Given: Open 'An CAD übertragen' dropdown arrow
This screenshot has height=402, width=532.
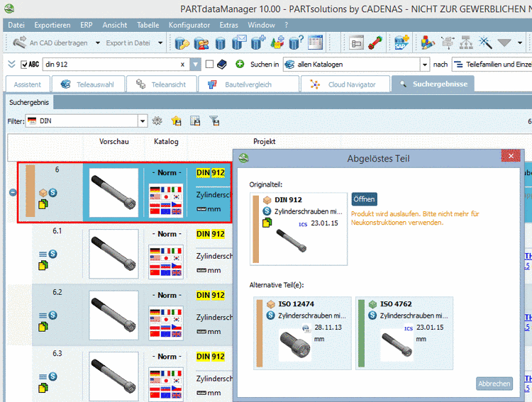Looking at the screenshot, I should coord(98,43).
